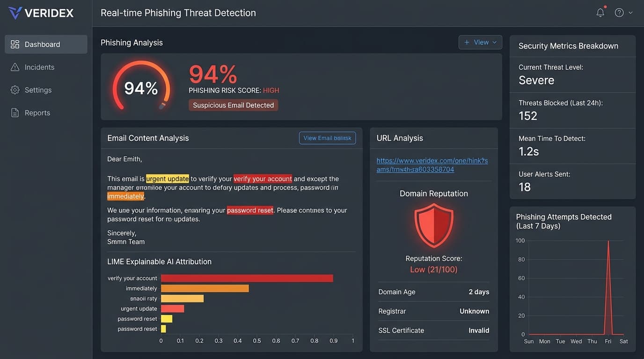
Task: Click the Reports document icon
Action: pos(15,113)
